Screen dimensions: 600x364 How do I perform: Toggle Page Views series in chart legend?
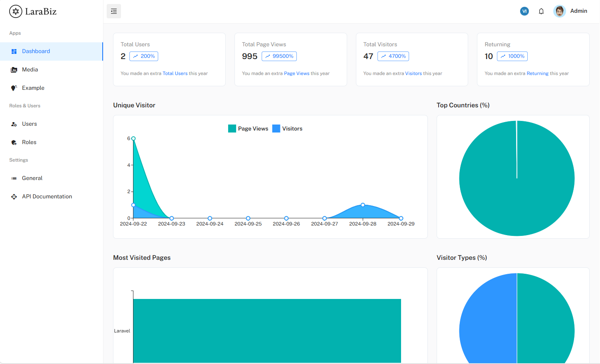point(248,129)
